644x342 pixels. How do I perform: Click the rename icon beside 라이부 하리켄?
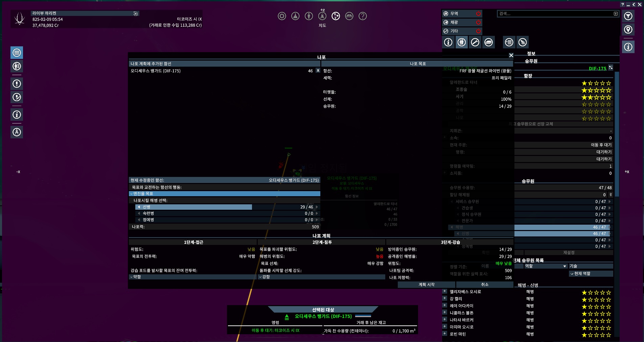click(x=136, y=14)
